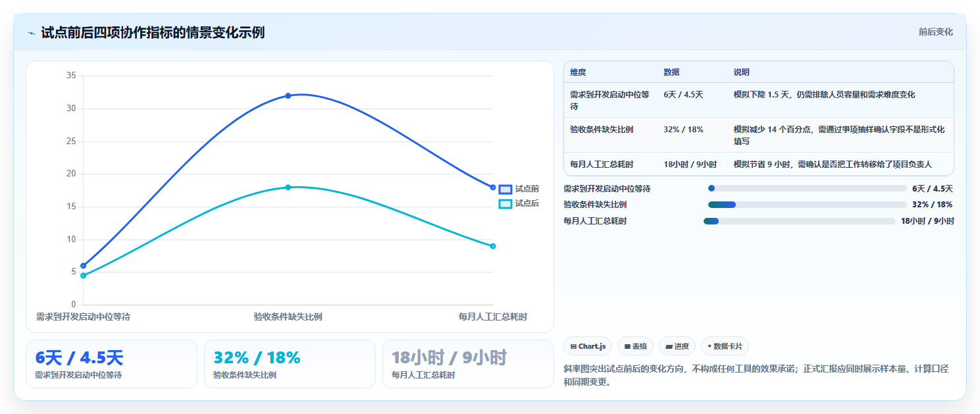Click the 32% / 18% data card
This screenshot has width=980, height=414.
(290, 364)
